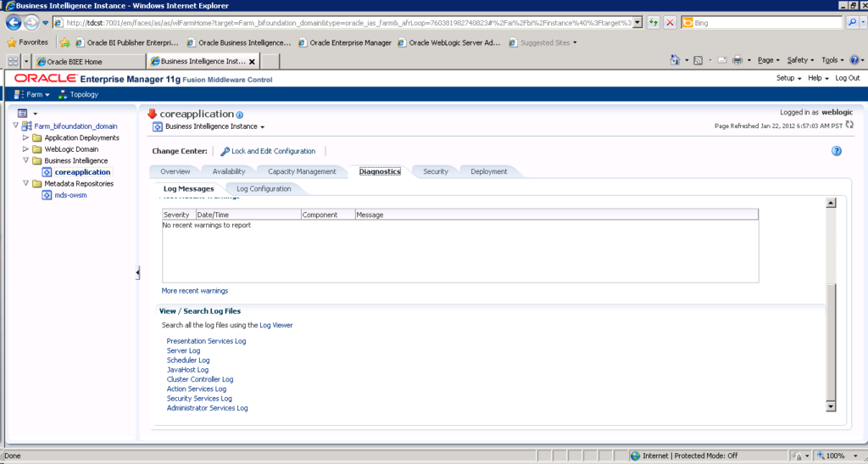Switch to the Availability tab
Image resolution: width=868 pixels, height=464 pixels.
(229, 171)
